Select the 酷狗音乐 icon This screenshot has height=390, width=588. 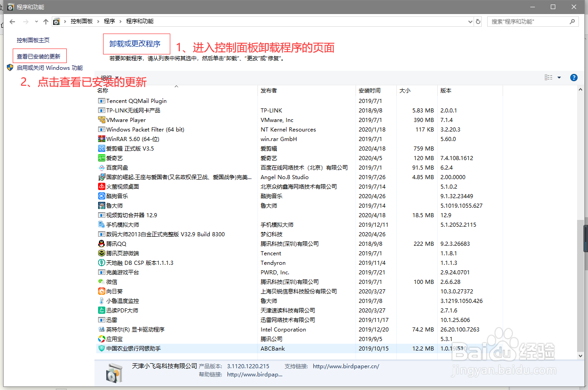[x=102, y=196]
